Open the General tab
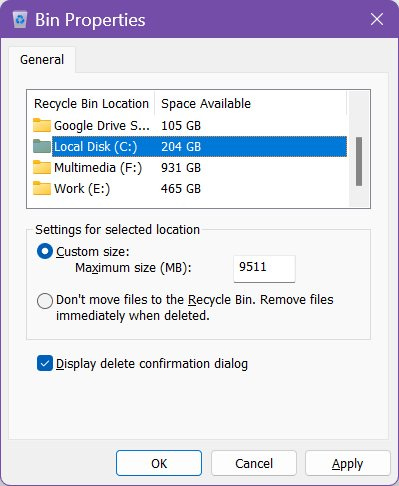 pyautogui.click(x=42, y=60)
